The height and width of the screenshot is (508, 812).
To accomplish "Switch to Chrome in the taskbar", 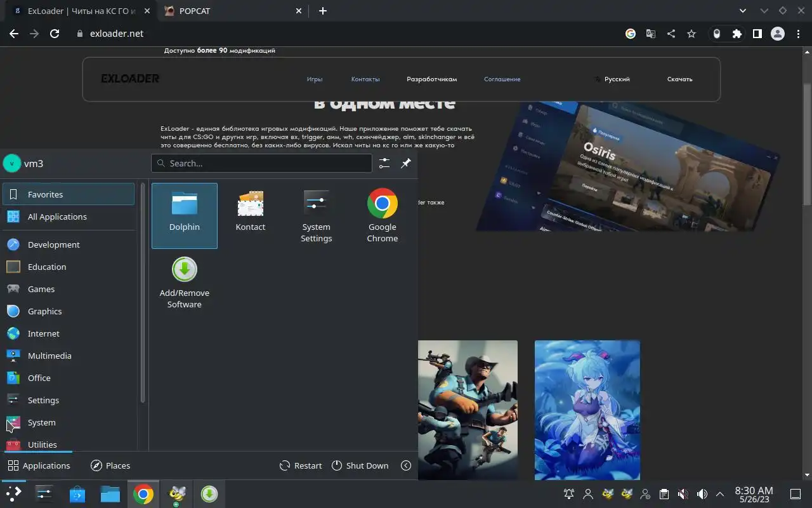I will point(143,493).
